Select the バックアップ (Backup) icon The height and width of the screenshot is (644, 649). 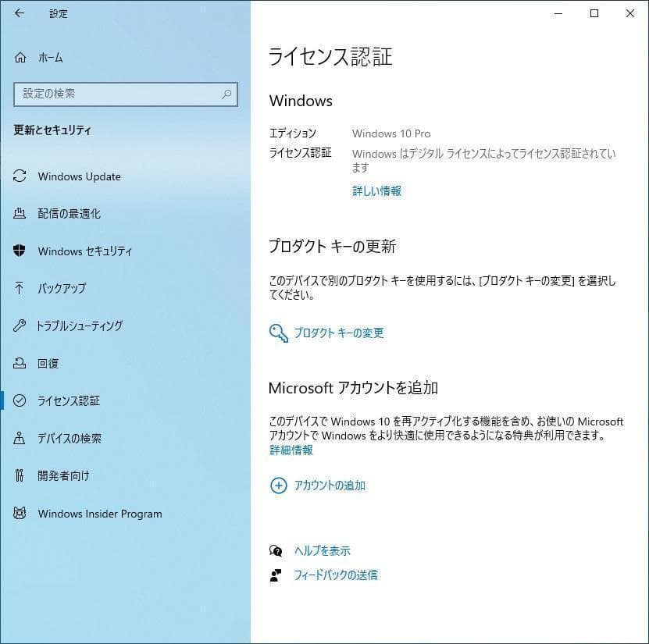[19, 288]
